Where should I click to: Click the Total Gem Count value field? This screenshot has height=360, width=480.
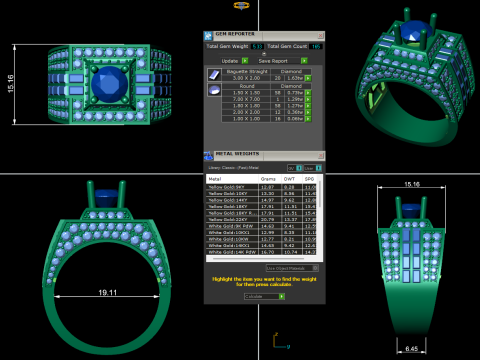[316, 46]
